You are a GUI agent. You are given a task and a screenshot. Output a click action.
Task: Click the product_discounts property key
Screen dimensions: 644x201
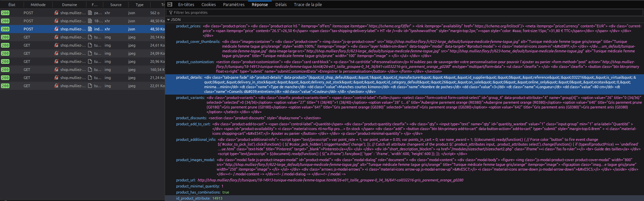coord(191,118)
